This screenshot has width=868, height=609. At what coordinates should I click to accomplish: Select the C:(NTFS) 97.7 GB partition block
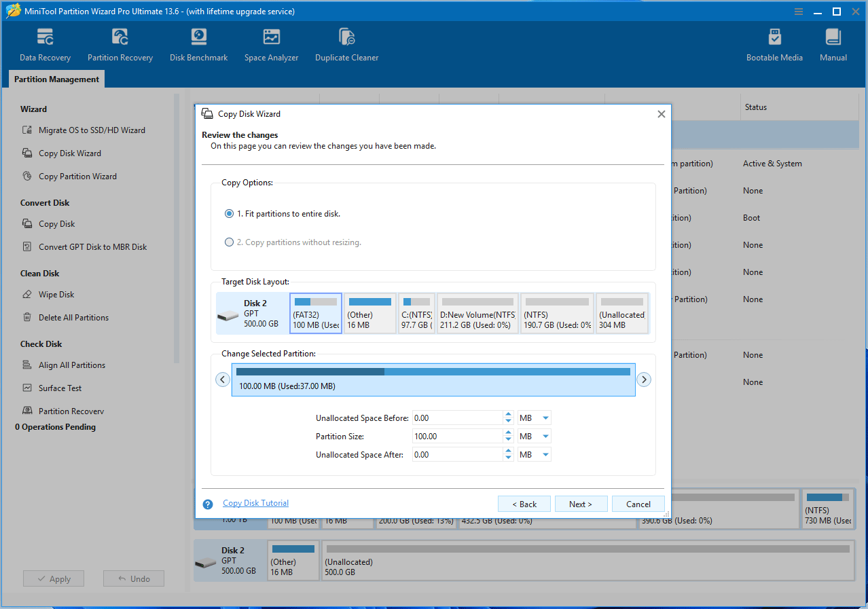416,313
